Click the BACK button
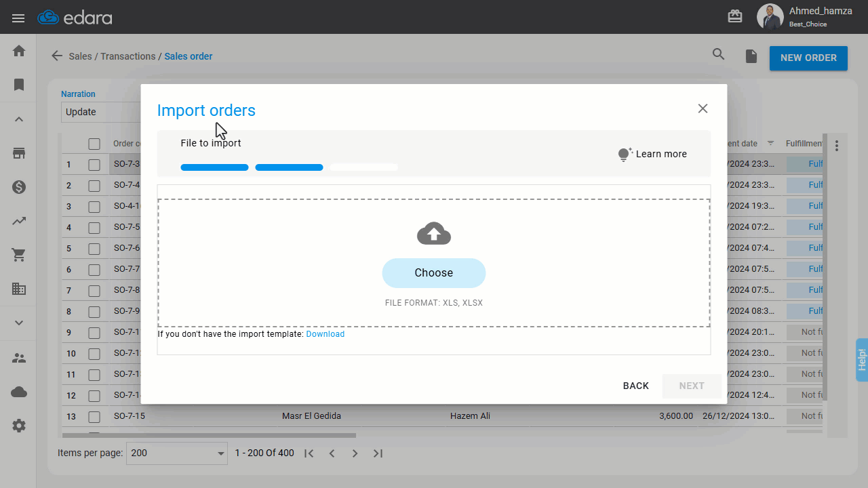The image size is (868, 488). [636, 386]
